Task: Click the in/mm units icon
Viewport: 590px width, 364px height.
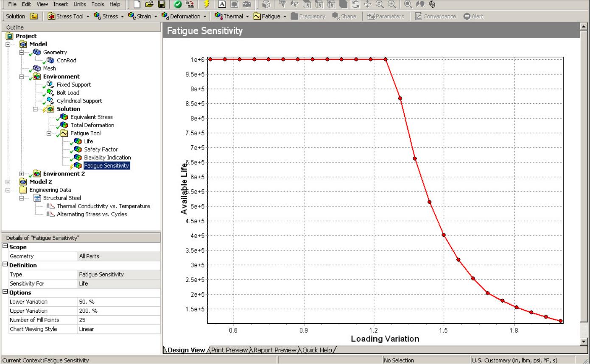Action: pyautogui.click(x=190, y=5)
